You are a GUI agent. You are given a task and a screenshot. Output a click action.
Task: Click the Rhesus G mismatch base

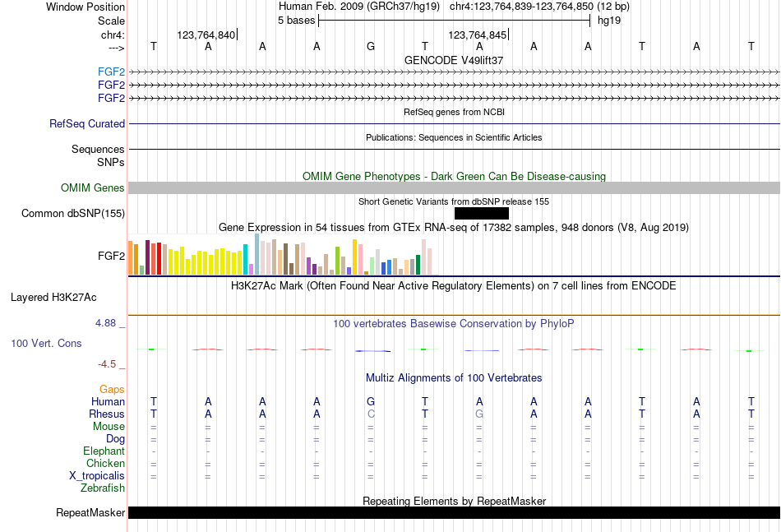point(479,414)
